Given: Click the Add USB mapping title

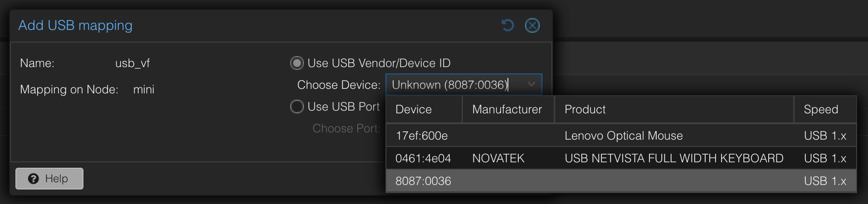Looking at the screenshot, I should (x=75, y=25).
